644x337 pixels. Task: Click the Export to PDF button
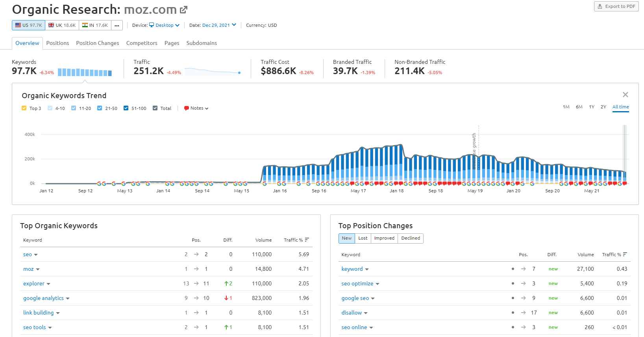(616, 6)
